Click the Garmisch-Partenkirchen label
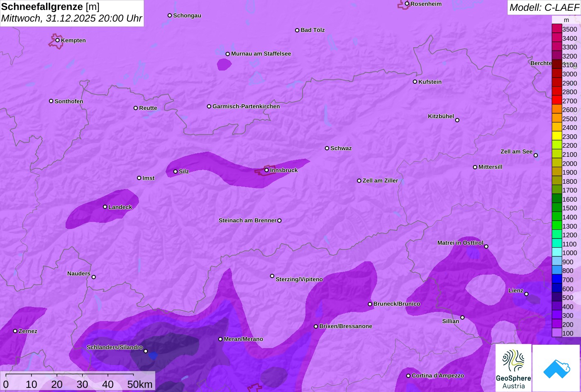Viewport: 581px width, 392px height. click(246, 107)
